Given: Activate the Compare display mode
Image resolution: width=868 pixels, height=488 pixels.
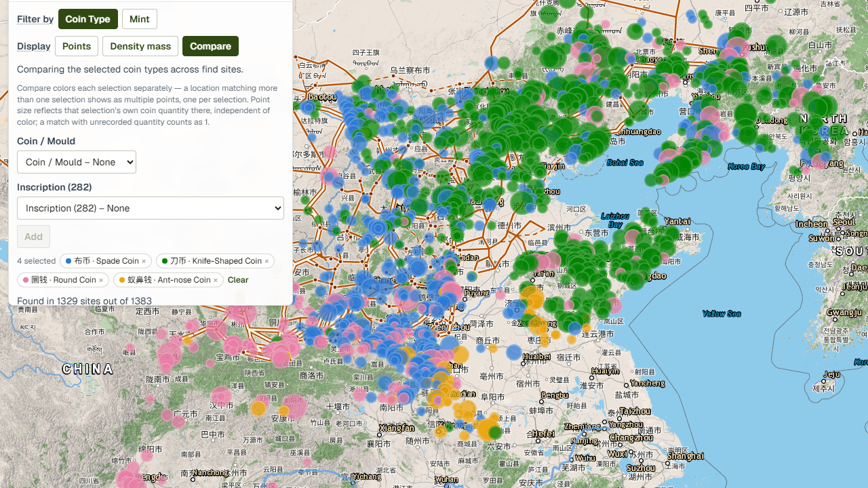Looking at the screenshot, I should click(x=210, y=46).
